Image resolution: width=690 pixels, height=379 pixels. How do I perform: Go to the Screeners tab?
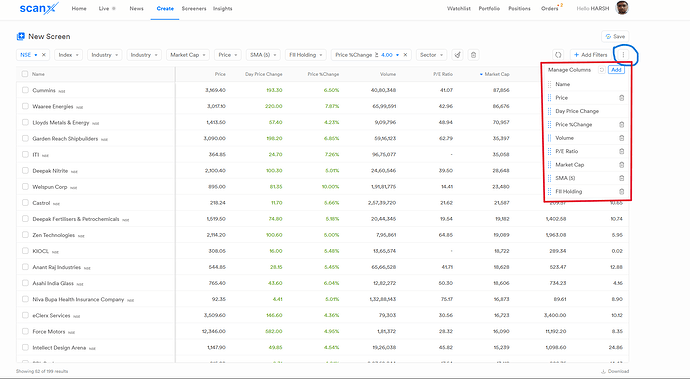[194, 8]
